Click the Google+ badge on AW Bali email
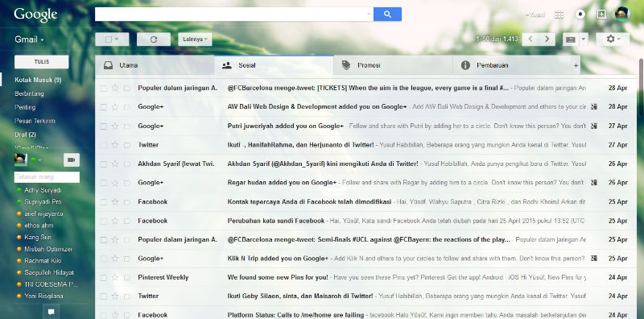Screen dimensions: 644x319 593,107
